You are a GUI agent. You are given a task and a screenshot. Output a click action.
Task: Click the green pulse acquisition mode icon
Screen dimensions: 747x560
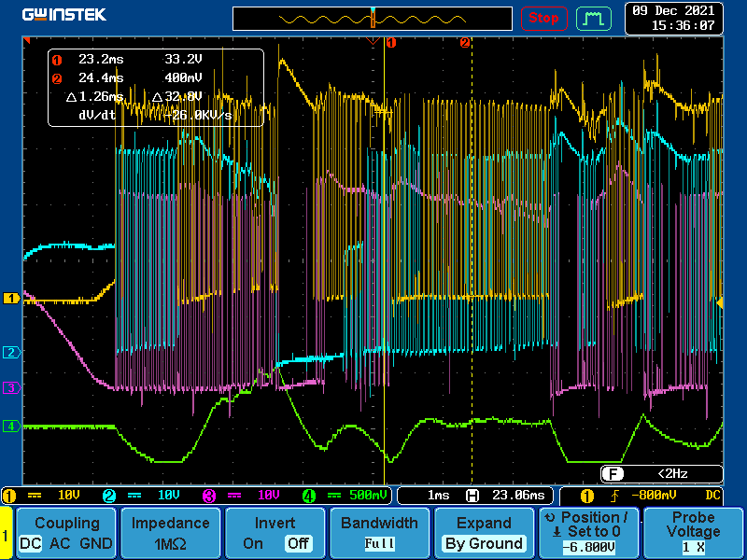(x=594, y=19)
